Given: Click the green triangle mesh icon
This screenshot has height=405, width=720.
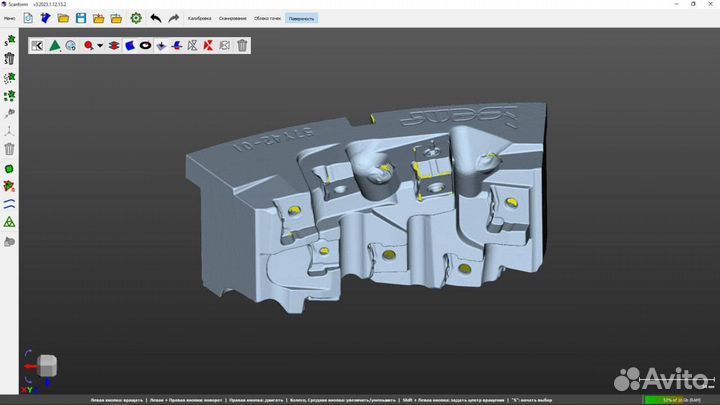Looking at the screenshot, I should (55, 45).
